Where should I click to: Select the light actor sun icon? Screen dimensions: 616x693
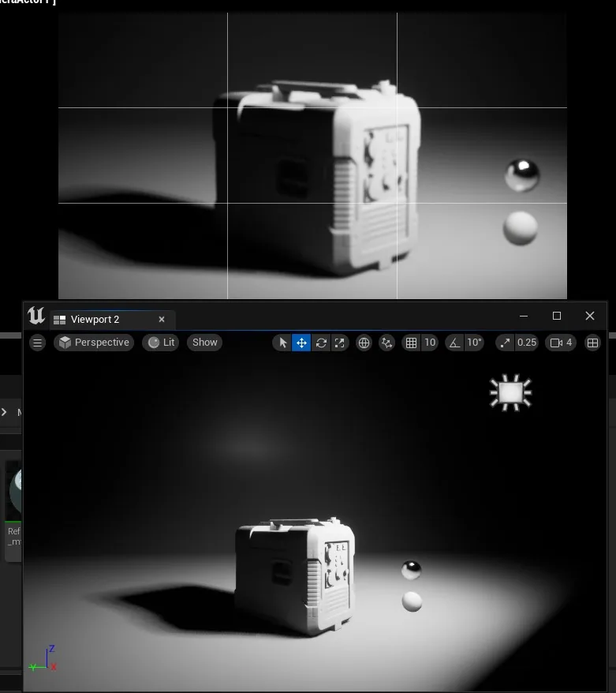coord(510,392)
